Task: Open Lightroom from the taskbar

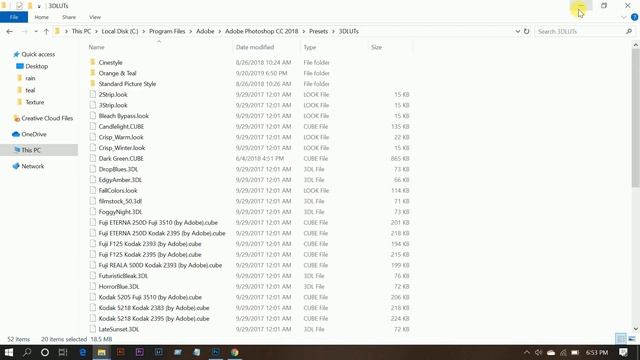Action: pos(159,352)
